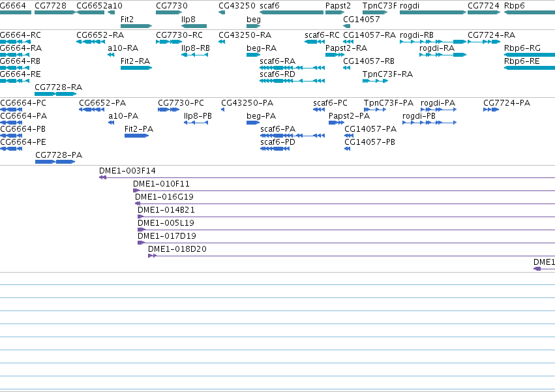555x392 pixels.
Task: Select clone DME1-010F11
Action: pyautogui.click(x=344, y=190)
